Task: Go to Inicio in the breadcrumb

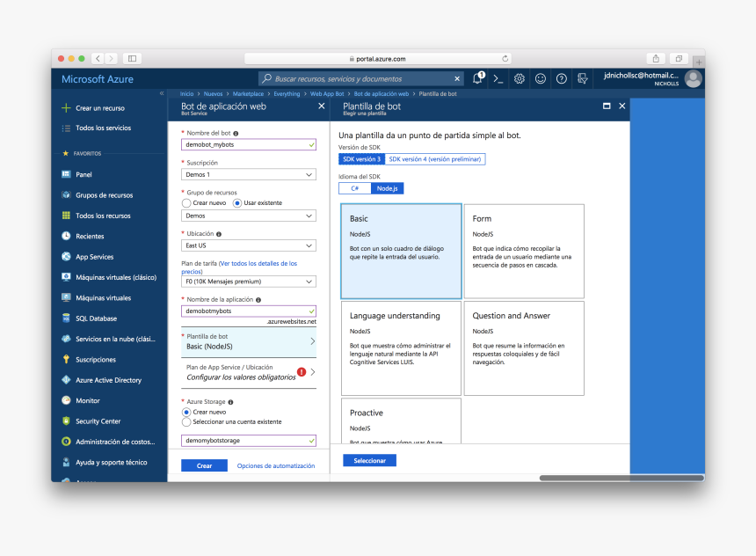Action: (186, 93)
